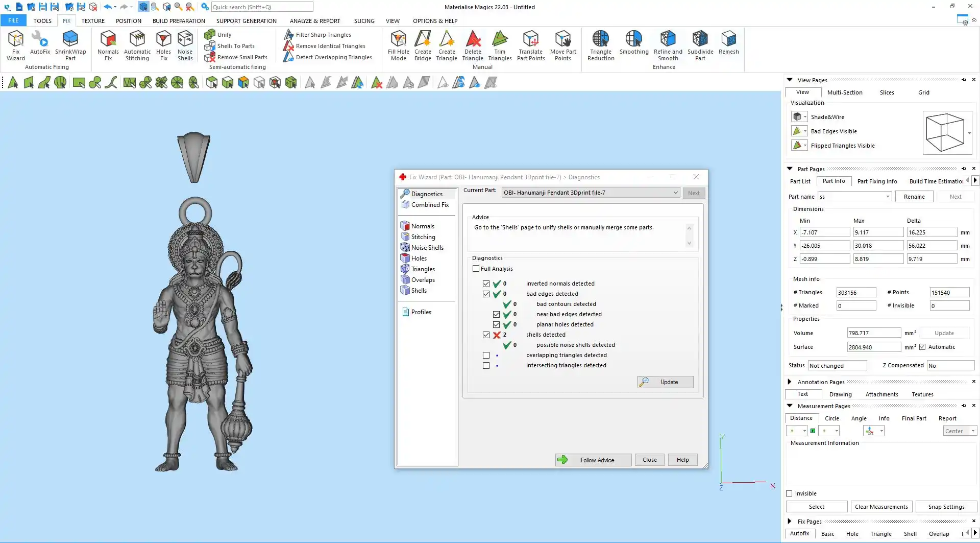Viewport: 980px width, 543px height.
Task: Click the Clear Measurements button
Action: point(881,507)
